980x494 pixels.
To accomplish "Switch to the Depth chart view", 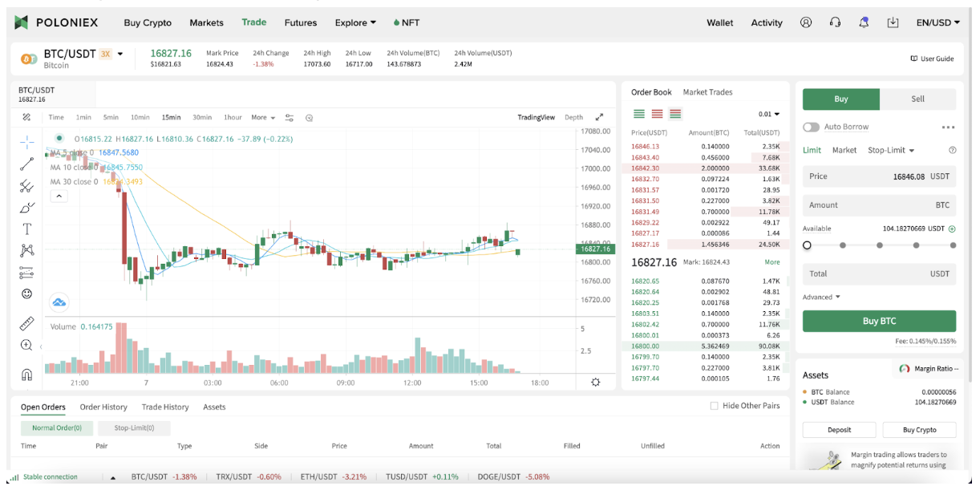I will (573, 117).
